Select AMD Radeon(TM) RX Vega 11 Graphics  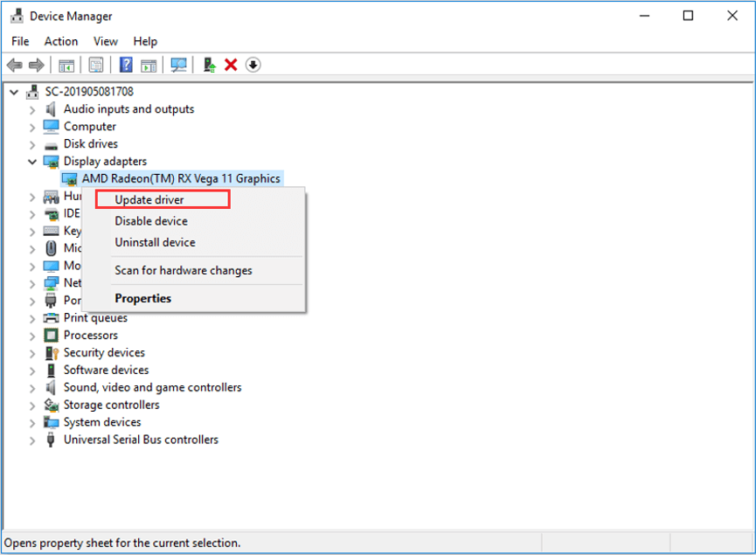181,179
